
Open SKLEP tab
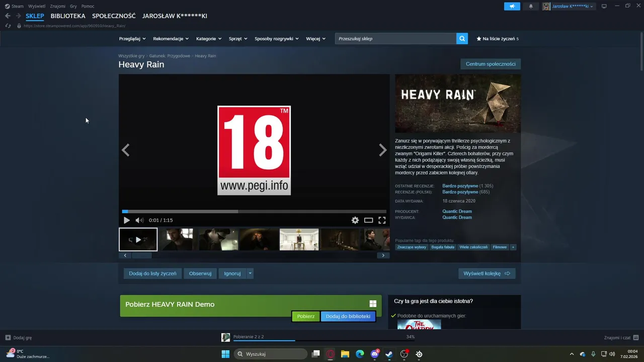pos(35,16)
